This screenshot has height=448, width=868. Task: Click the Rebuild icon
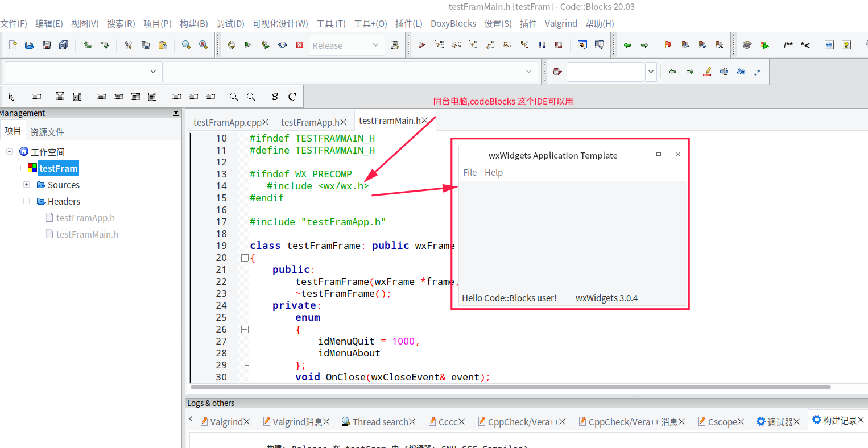click(x=283, y=45)
